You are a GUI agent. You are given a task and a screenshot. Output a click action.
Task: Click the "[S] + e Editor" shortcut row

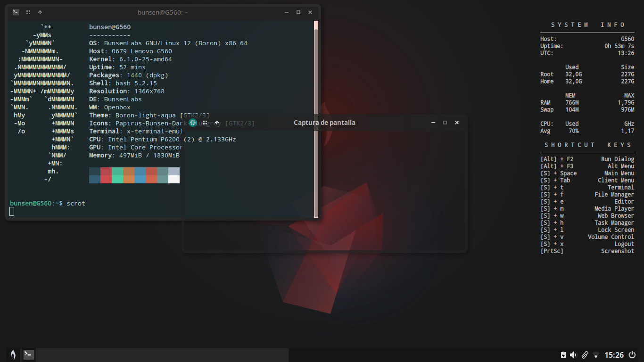click(x=587, y=202)
